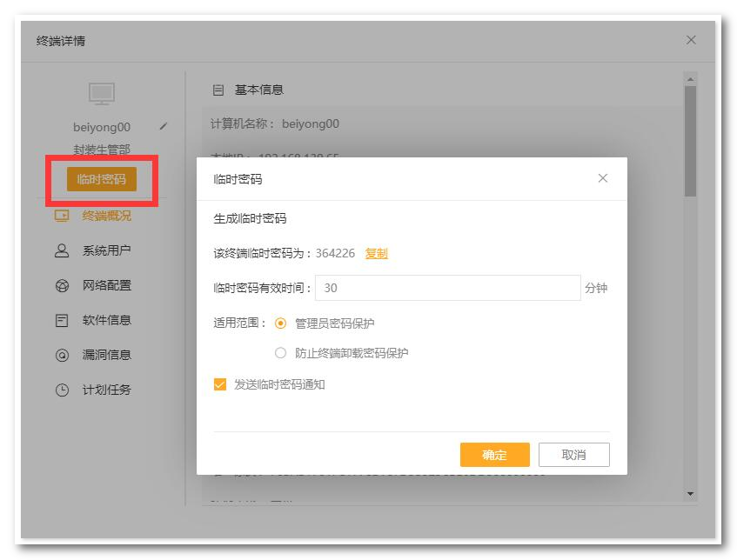Uncheck the 发送临时密码通知 checkbox
737x560 pixels.
(x=220, y=384)
